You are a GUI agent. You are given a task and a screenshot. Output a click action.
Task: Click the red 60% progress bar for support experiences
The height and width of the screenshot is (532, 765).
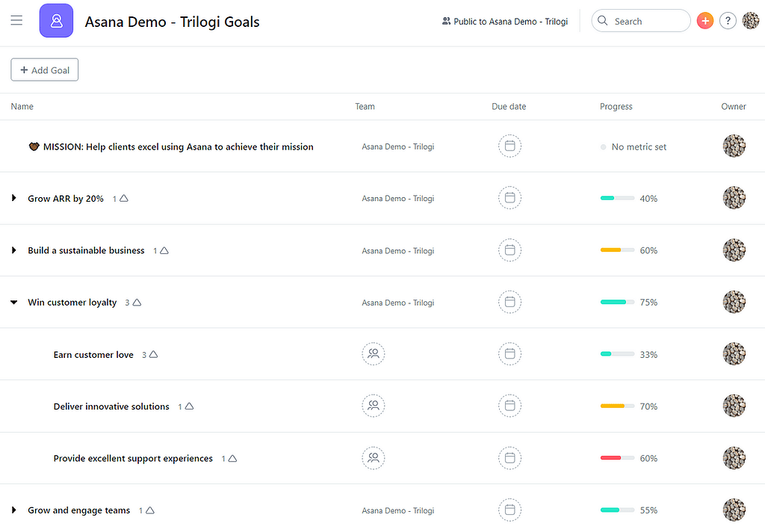(617, 458)
